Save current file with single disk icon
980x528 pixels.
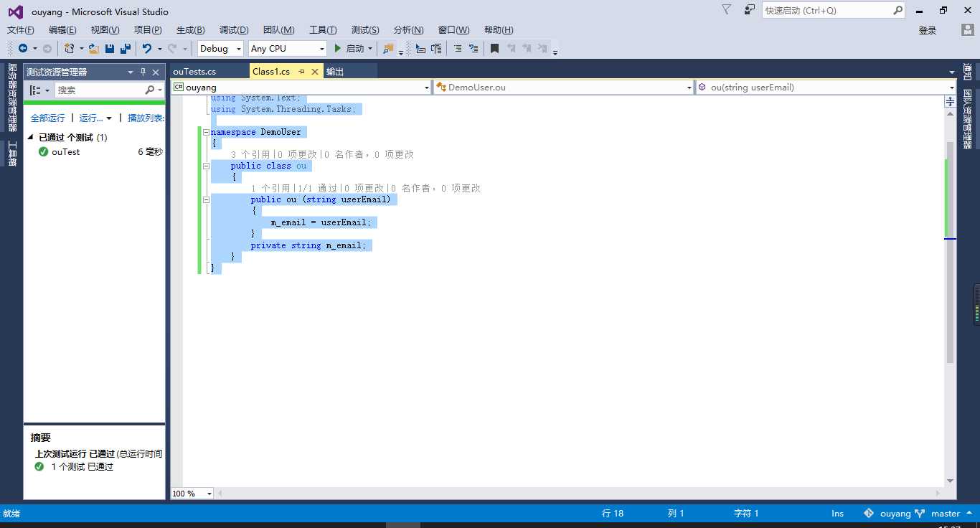(x=110, y=49)
